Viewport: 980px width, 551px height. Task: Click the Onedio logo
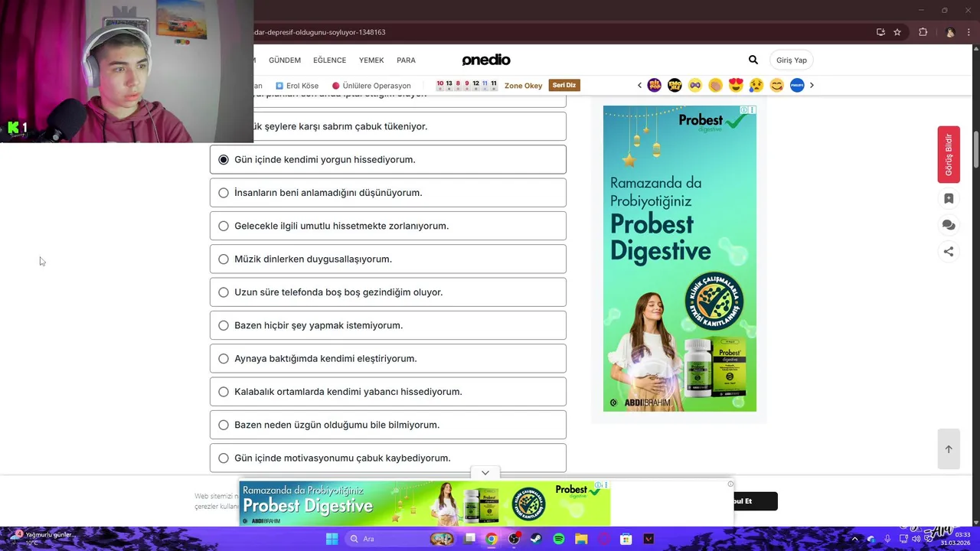tap(486, 60)
